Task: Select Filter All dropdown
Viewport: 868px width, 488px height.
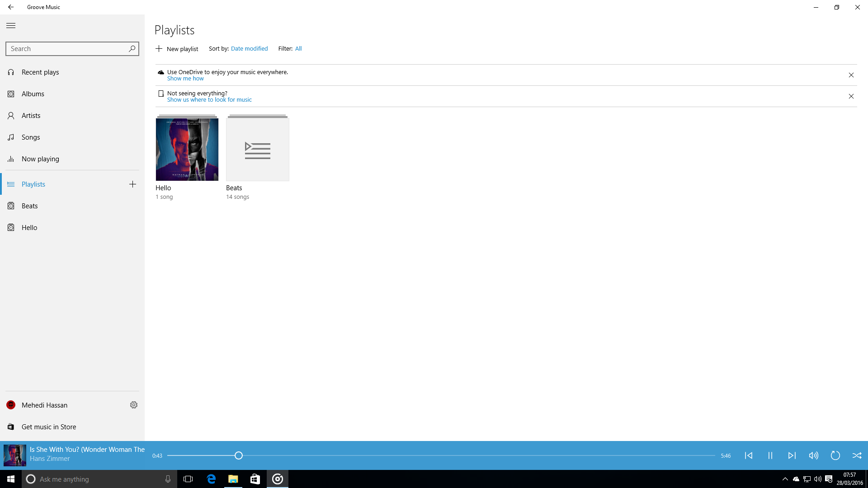Action: click(298, 48)
